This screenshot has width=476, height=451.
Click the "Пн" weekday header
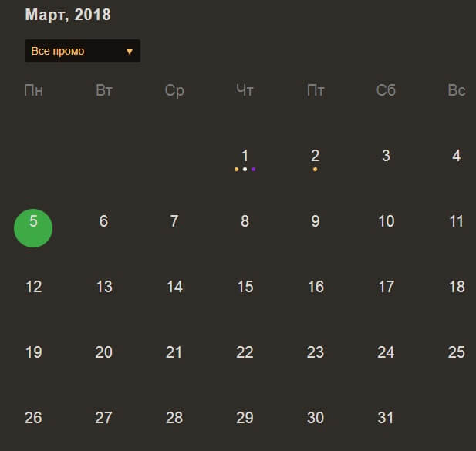(x=33, y=90)
